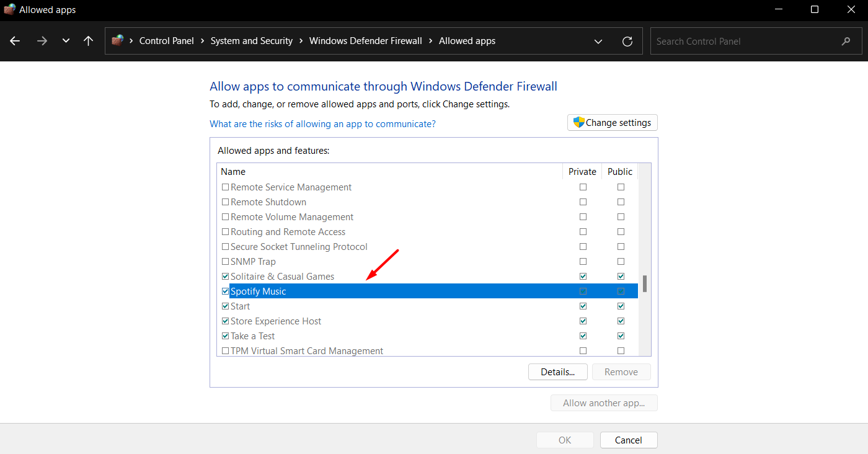Open the address bar history dropdown
This screenshot has width=868, height=454.
[x=598, y=42]
